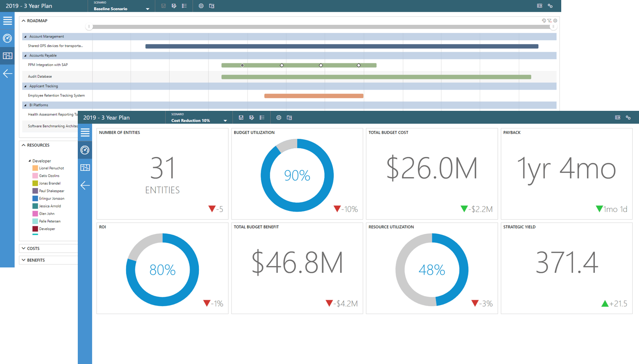Click the save icon in the Cost Reduction toolbar
Image resolution: width=639 pixels, height=364 pixels.
241,118
